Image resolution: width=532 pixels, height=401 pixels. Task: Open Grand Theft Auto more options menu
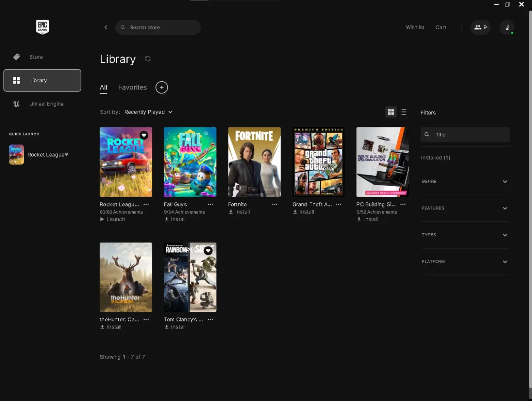[x=339, y=204]
